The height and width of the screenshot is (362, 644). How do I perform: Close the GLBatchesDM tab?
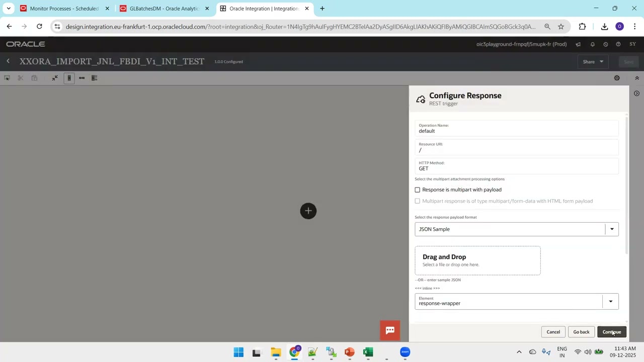tap(207, 9)
